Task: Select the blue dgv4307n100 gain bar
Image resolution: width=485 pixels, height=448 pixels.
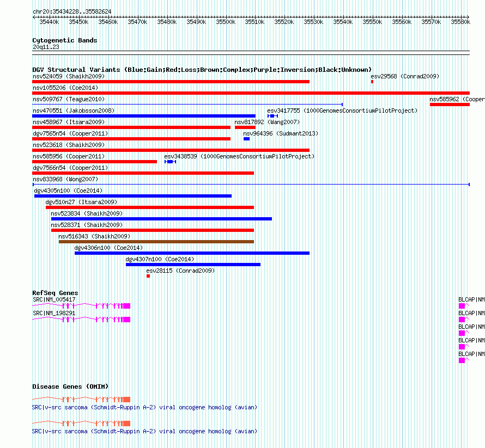Action: (x=193, y=265)
